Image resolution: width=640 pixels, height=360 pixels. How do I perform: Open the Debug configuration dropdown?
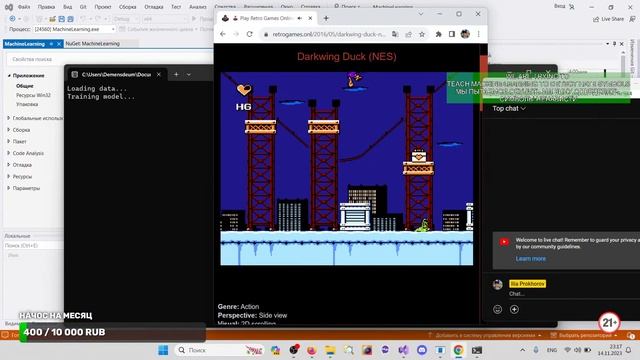pos(125,19)
